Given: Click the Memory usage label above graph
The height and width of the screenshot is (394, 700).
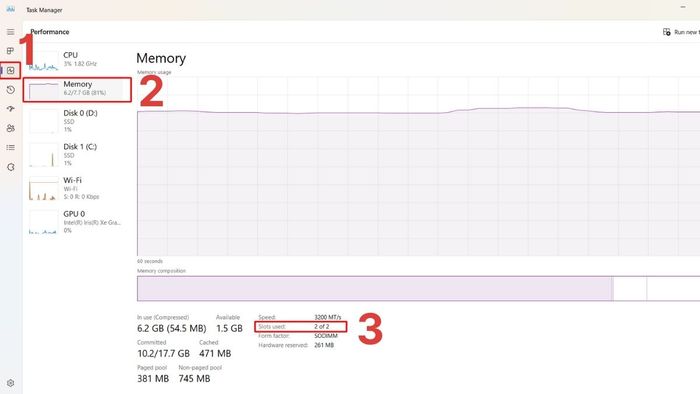Looking at the screenshot, I should pos(154,72).
